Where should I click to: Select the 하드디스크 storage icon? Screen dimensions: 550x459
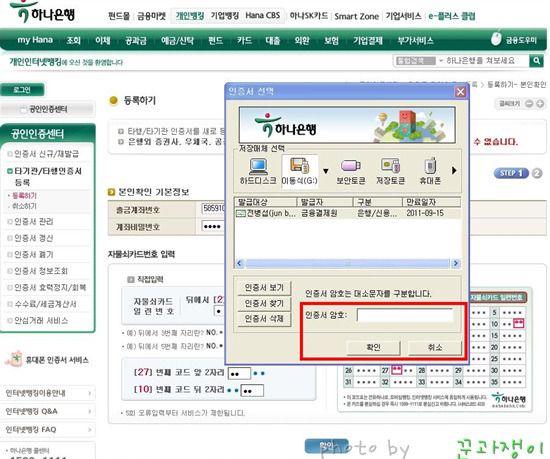(258, 171)
